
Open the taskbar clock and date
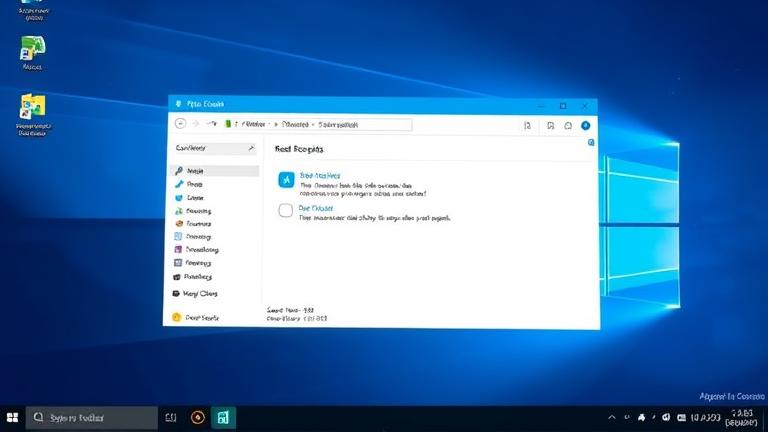click(x=742, y=418)
